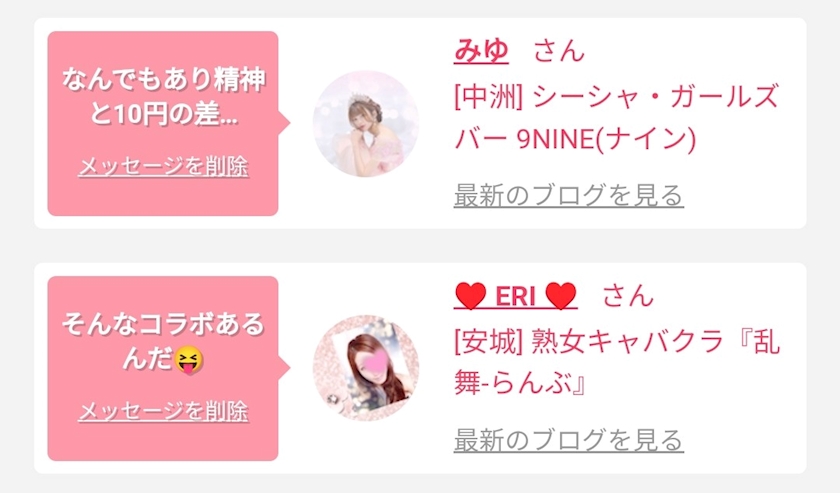Select the 安城 熟女キャバクラ 乱舞-らんぶ shop name
Screen dimensions: 840x493
coord(617,363)
